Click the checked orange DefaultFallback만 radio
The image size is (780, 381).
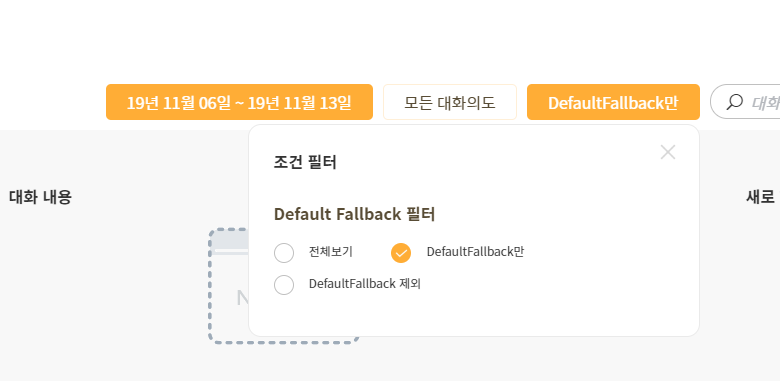tap(401, 253)
